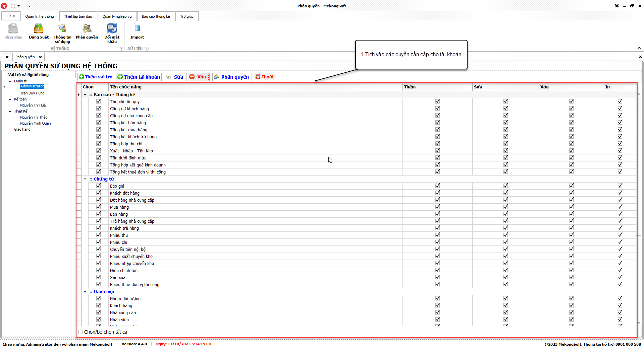Toggle Chọn/bỏ chọn tất cả checkbox
The width and height of the screenshot is (644, 348).
tap(81, 332)
